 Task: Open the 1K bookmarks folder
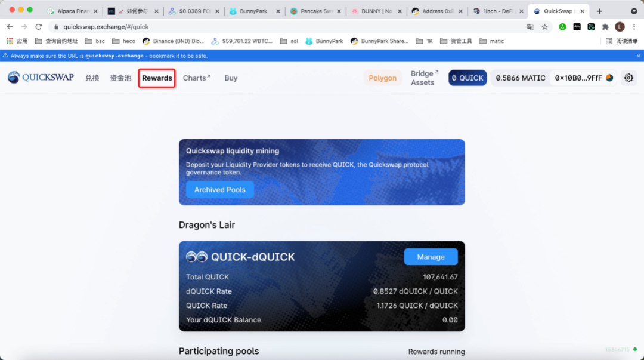(425, 41)
